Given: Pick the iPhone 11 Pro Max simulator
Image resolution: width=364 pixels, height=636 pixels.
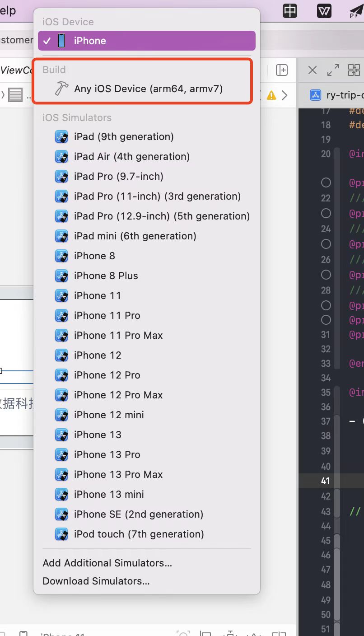Looking at the screenshot, I should pyautogui.click(x=147, y=335).
